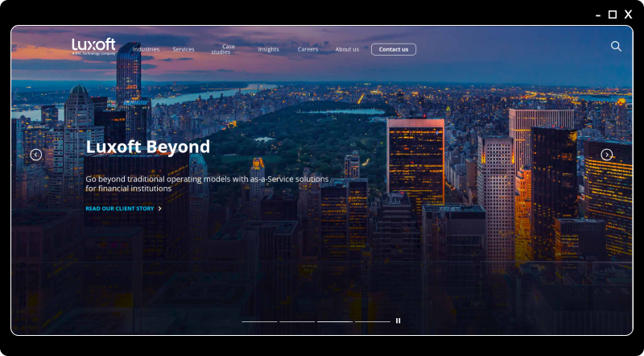Navigate to Insights

pyautogui.click(x=268, y=49)
